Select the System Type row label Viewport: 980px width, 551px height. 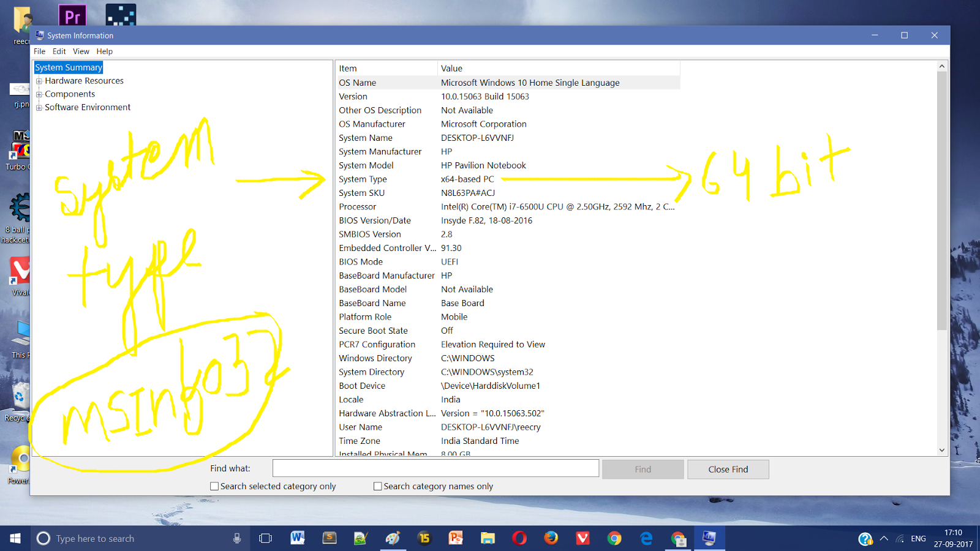[x=363, y=179]
